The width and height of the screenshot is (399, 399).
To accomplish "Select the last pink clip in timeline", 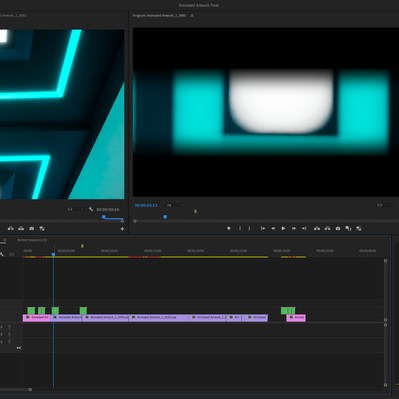I will pos(296,317).
